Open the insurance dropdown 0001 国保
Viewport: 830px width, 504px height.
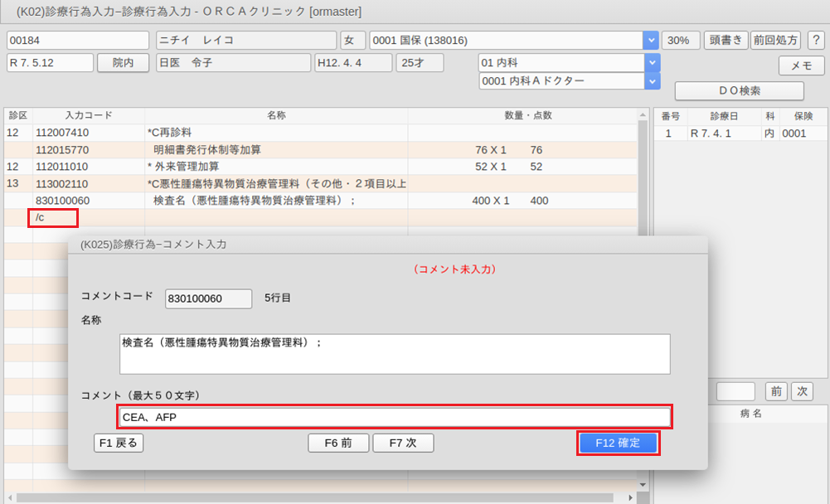click(651, 41)
